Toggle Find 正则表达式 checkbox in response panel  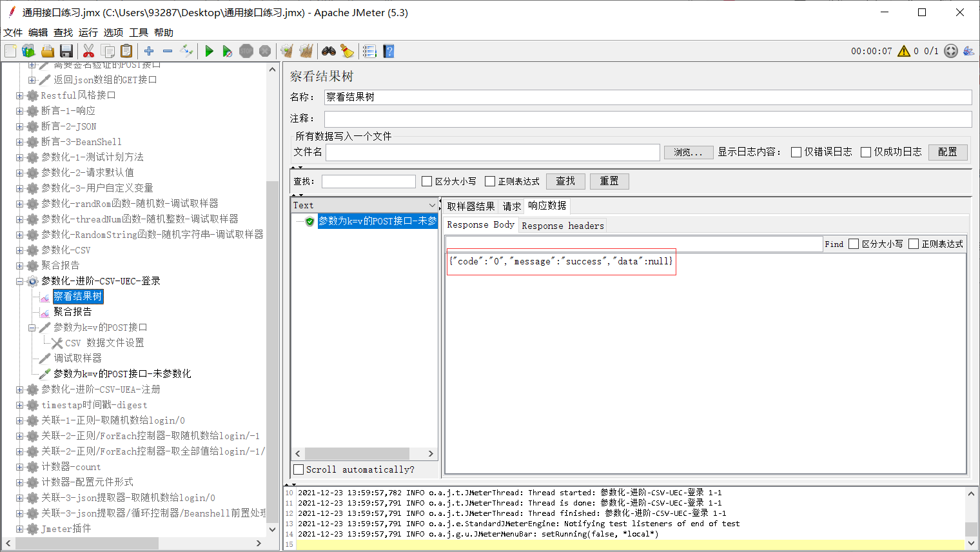pos(914,244)
